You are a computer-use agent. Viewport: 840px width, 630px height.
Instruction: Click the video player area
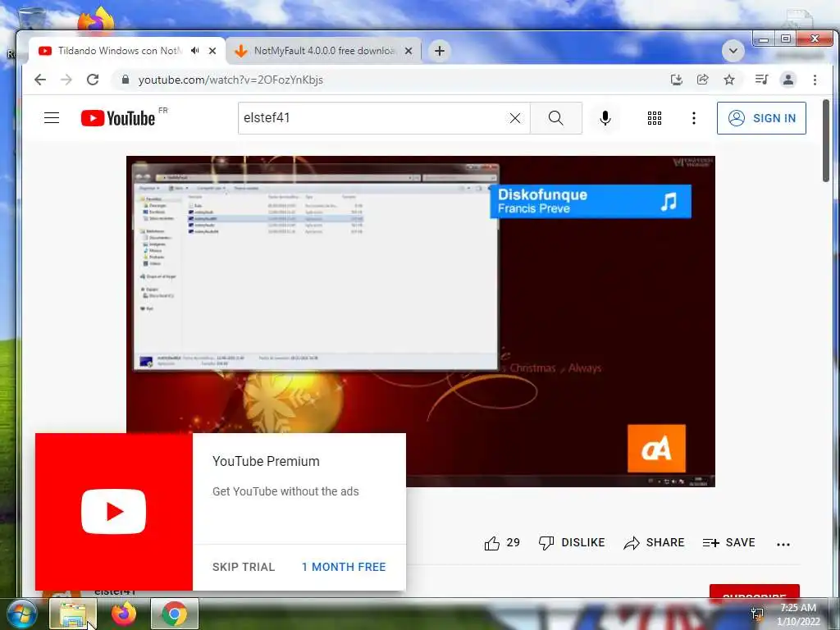421,322
